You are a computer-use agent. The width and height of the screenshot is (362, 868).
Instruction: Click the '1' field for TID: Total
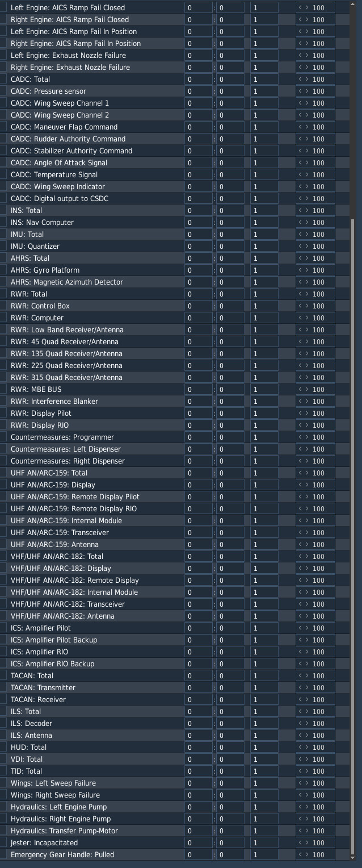click(264, 771)
